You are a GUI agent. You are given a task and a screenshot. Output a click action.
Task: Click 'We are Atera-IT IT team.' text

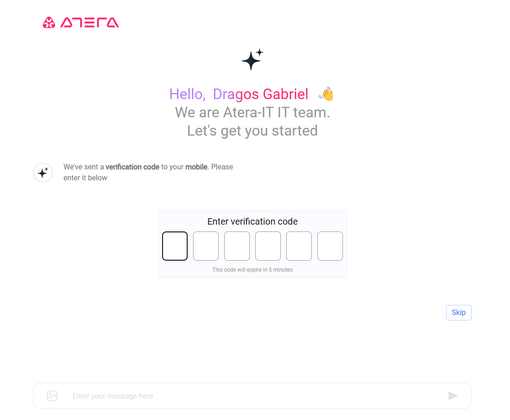tap(252, 113)
